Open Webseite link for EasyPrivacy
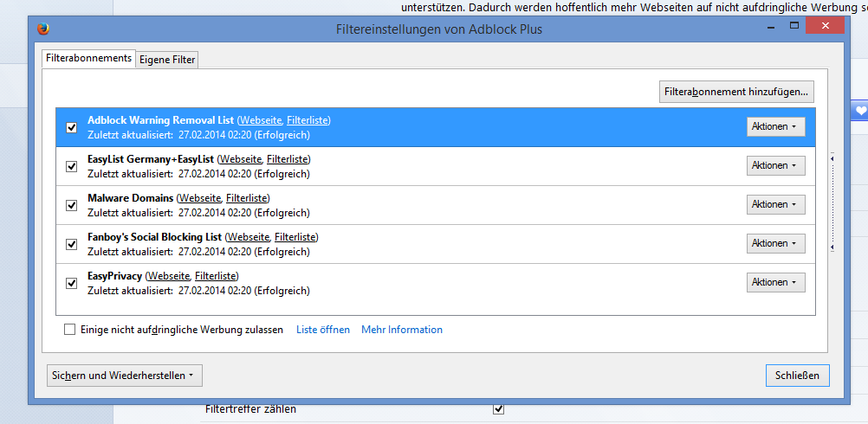The height and width of the screenshot is (424, 868). coord(169,275)
